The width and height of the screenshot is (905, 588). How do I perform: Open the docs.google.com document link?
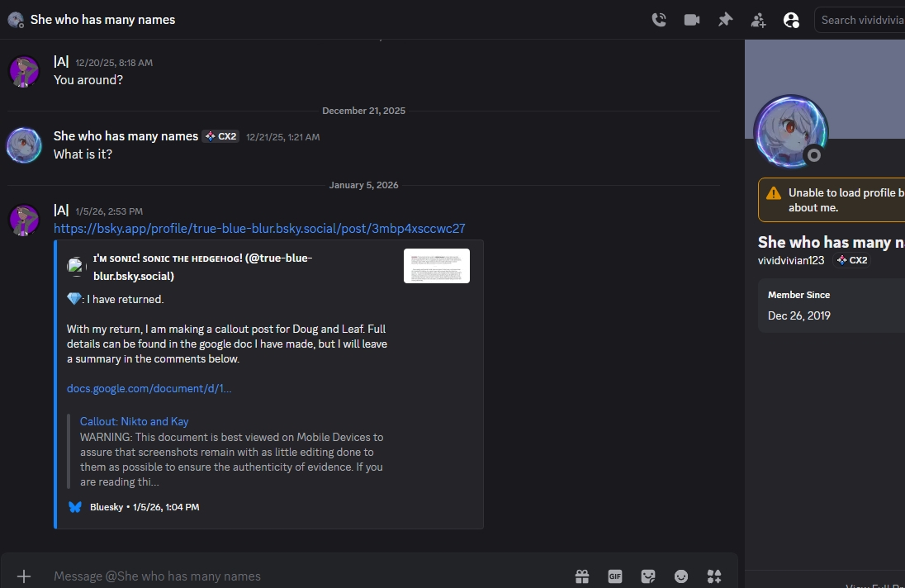(149, 388)
